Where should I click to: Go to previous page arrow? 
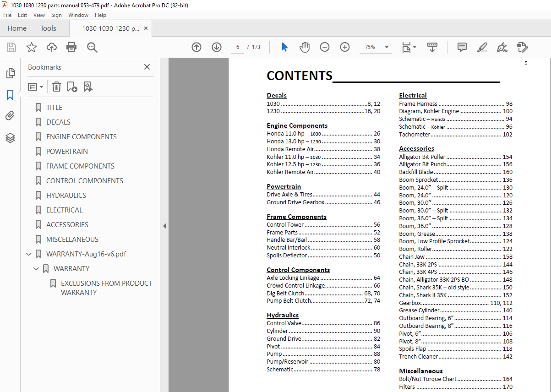click(x=196, y=47)
